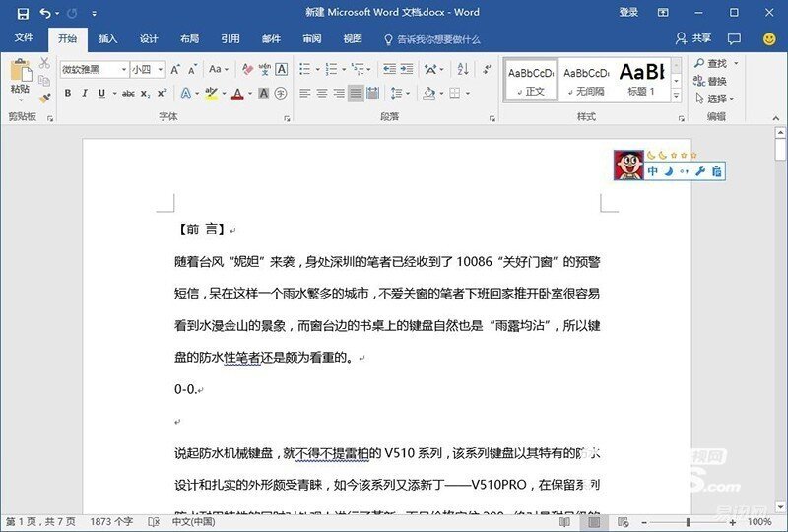The width and height of the screenshot is (788, 532).
Task: Adjust the zoom slider
Action: (x=688, y=522)
